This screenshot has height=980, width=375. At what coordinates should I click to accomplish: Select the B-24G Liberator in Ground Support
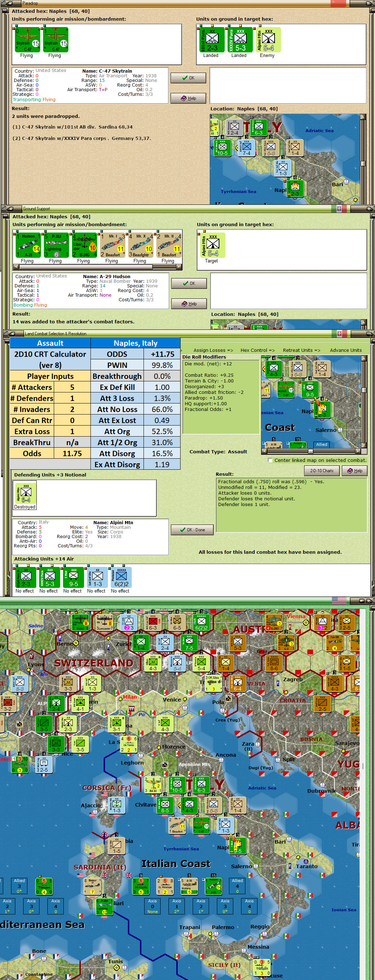pyautogui.click(x=84, y=245)
